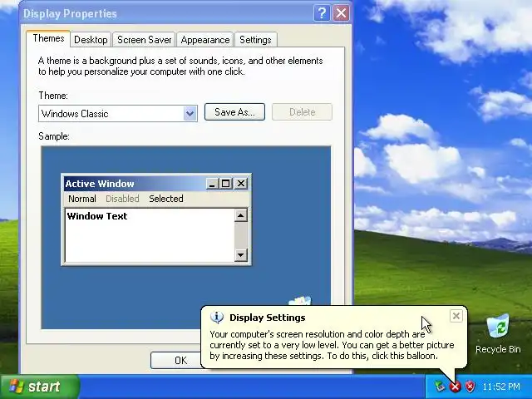Viewport: 532px width, 399px height.
Task: Switch to the Themes tab
Action: pos(48,38)
